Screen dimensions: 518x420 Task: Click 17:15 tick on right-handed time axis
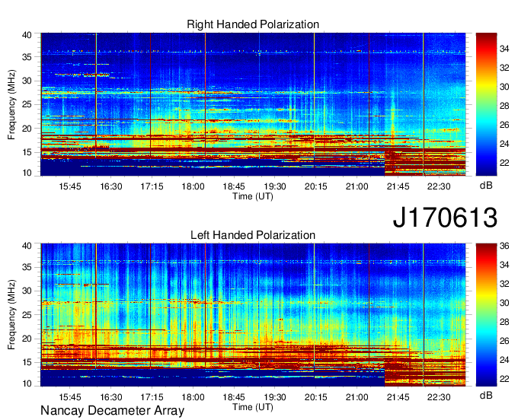click(152, 186)
